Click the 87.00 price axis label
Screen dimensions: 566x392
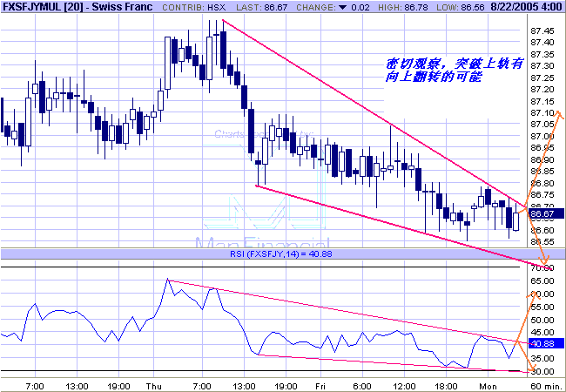[542, 137]
